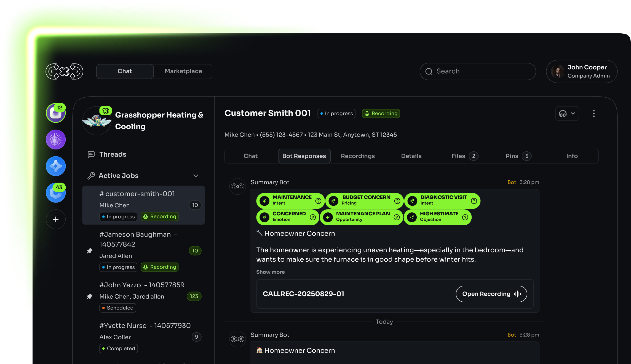Screen dimensions: 631x364
Task: Open John Cooper profile menu
Action: click(x=582, y=71)
